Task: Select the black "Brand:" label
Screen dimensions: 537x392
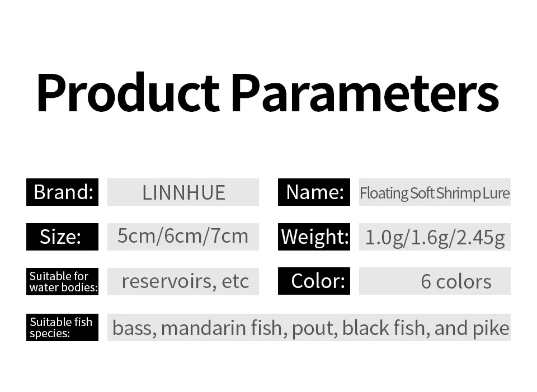Action: (x=63, y=192)
